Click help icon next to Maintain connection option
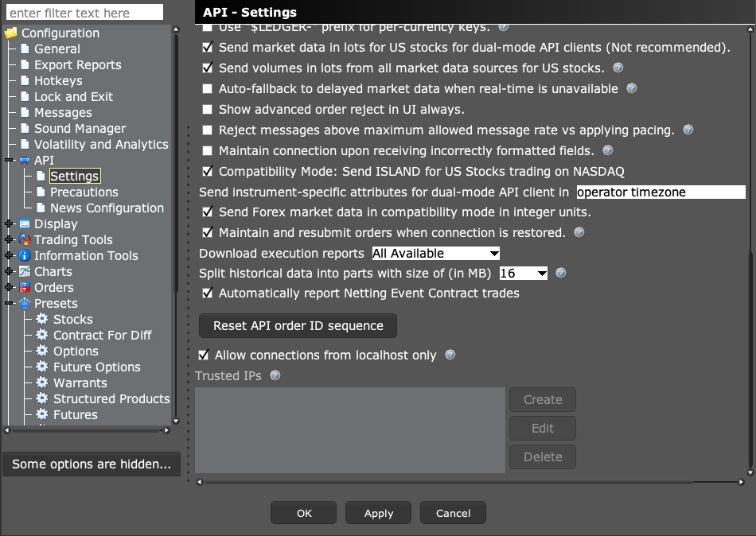This screenshot has width=756, height=536. point(608,150)
